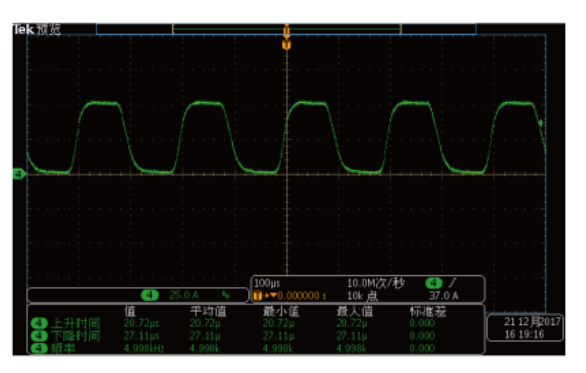Select the 频率 measurement row
This screenshot has height=373, width=586.
[x=256, y=349]
